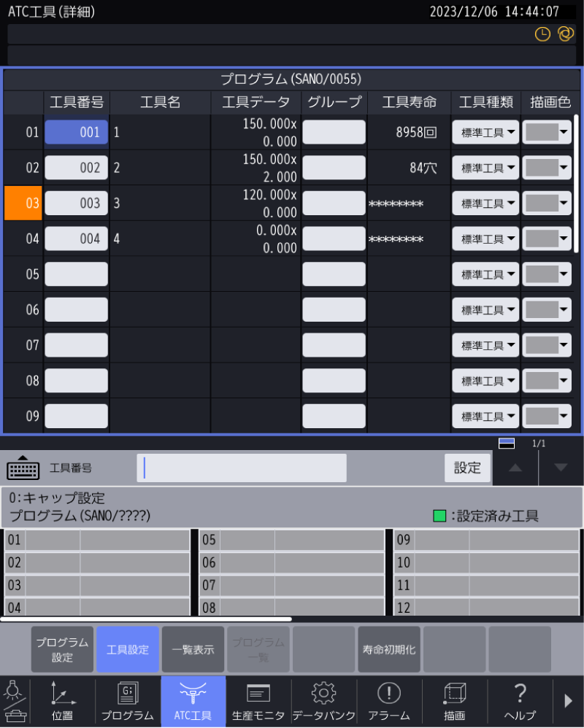Select the ATC工具 navigation icon
The image size is (584, 728).
point(193,701)
